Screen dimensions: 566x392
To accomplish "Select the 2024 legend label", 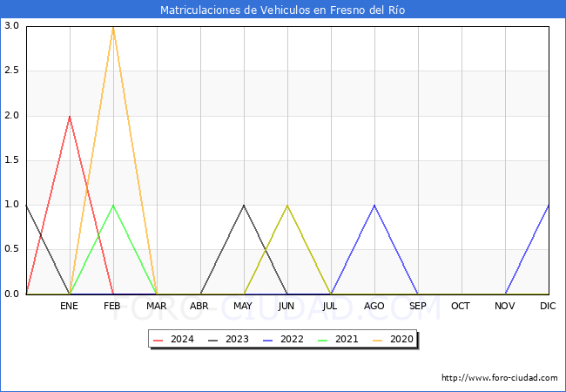I will [x=182, y=340].
